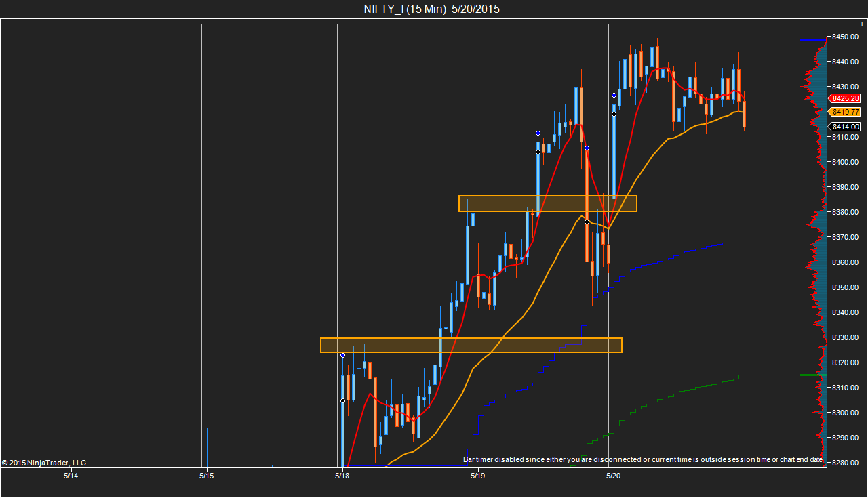The width and height of the screenshot is (868, 498).
Task: Select the red 8425.28 price marker
Action: 844,98
